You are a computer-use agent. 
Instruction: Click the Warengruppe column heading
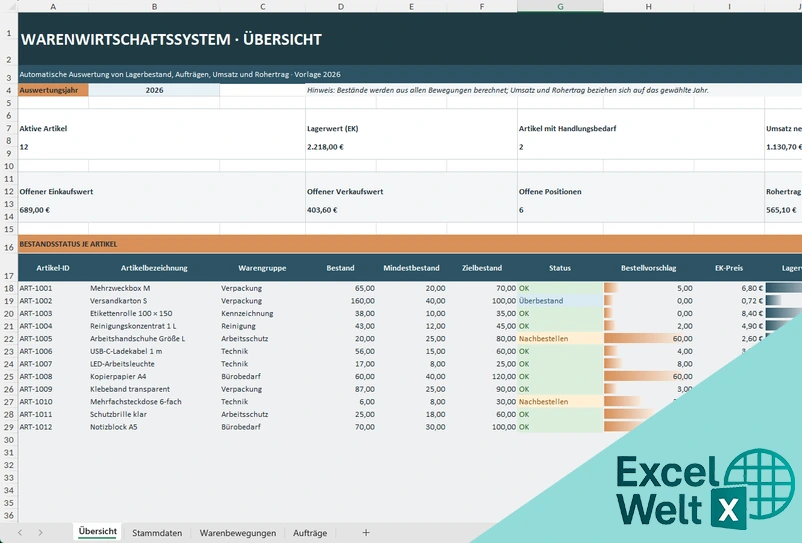[x=262, y=268]
